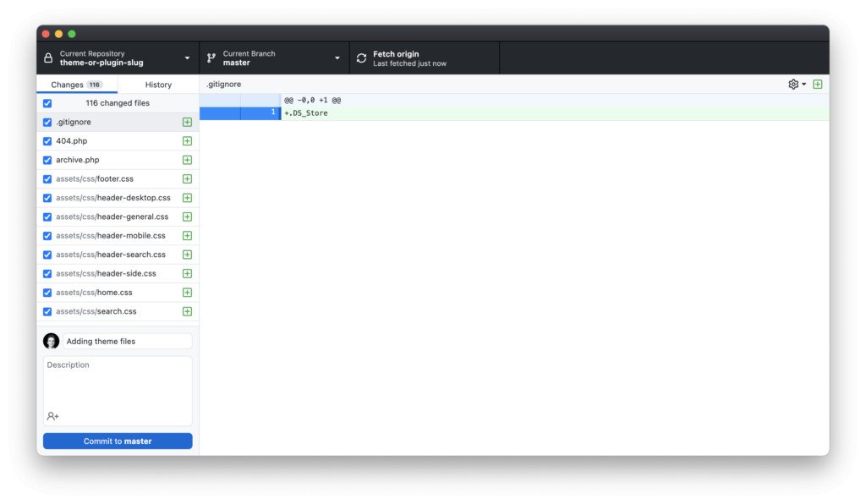Image resolution: width=866 pixels, height=504 pixels.
Task: Click the branch icon beside Current Branch
Action: tap(211, 58)
